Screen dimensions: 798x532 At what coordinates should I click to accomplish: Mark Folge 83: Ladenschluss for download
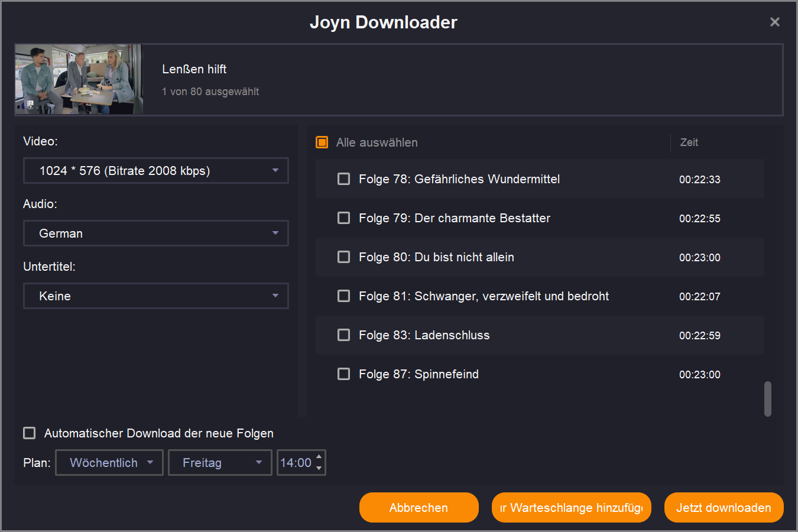343,335
